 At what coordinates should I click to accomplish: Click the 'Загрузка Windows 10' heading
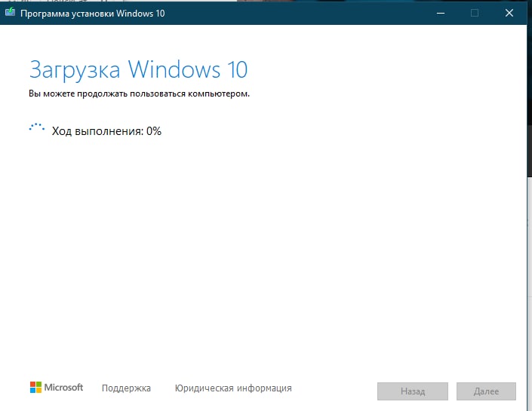click(x=138, y=70)
